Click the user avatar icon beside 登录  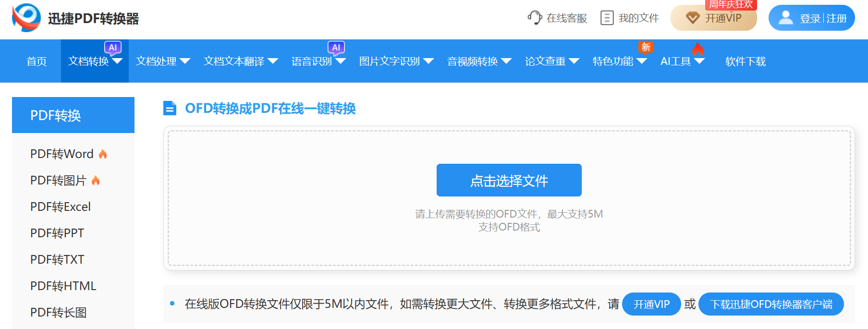click(786, 18)
